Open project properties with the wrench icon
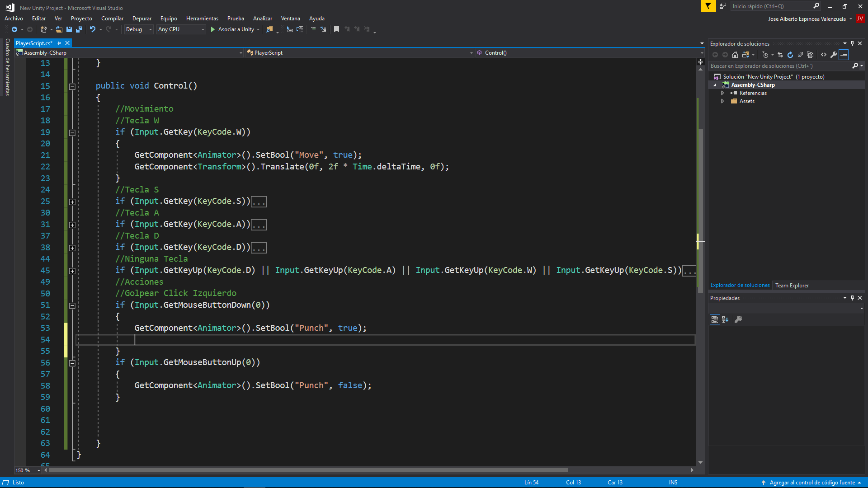 834,55
